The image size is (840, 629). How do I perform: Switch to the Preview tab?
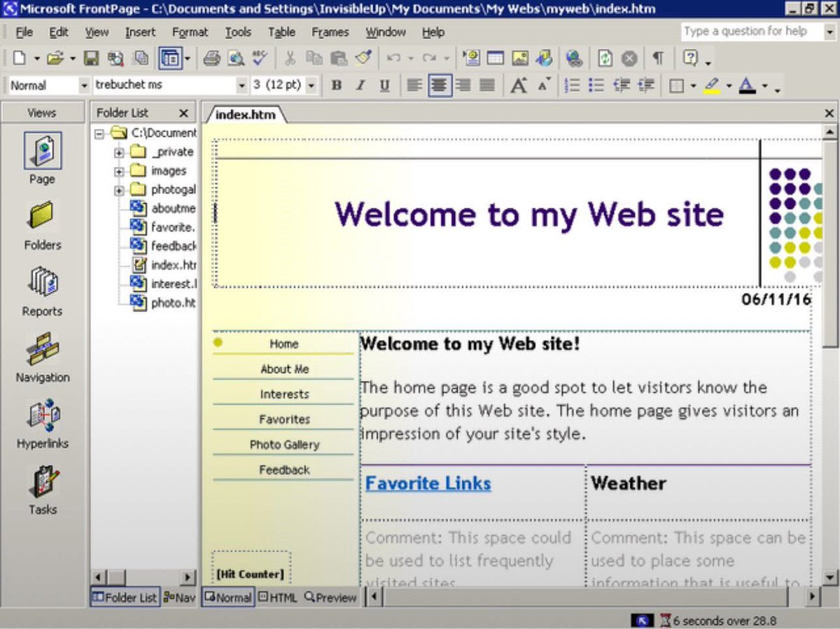click(330, 598)
